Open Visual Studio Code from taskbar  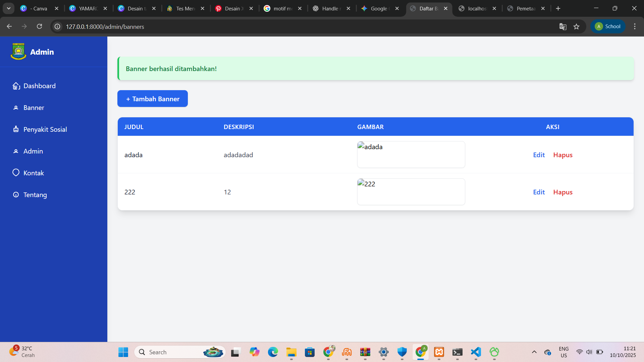point(476,352)
